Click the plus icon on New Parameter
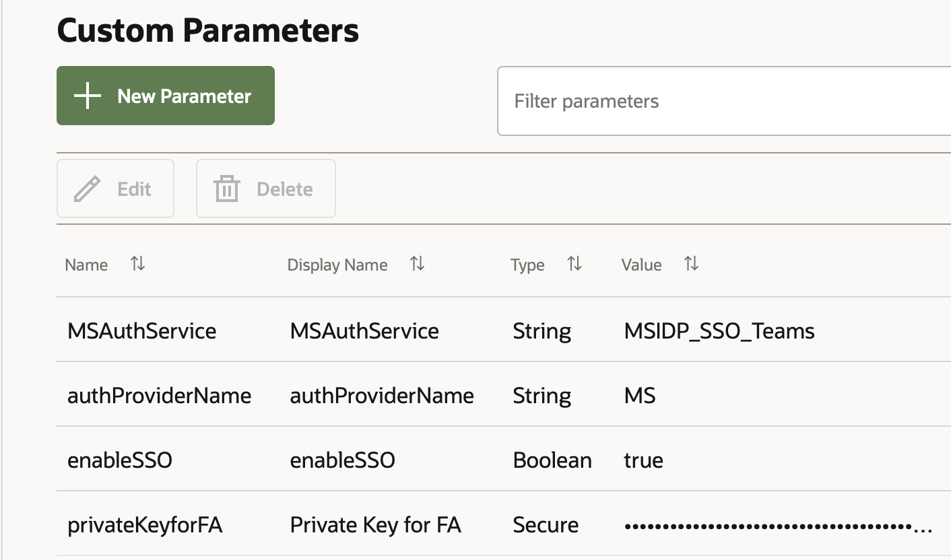Viewport: 951px width, 560px height. 88,96
